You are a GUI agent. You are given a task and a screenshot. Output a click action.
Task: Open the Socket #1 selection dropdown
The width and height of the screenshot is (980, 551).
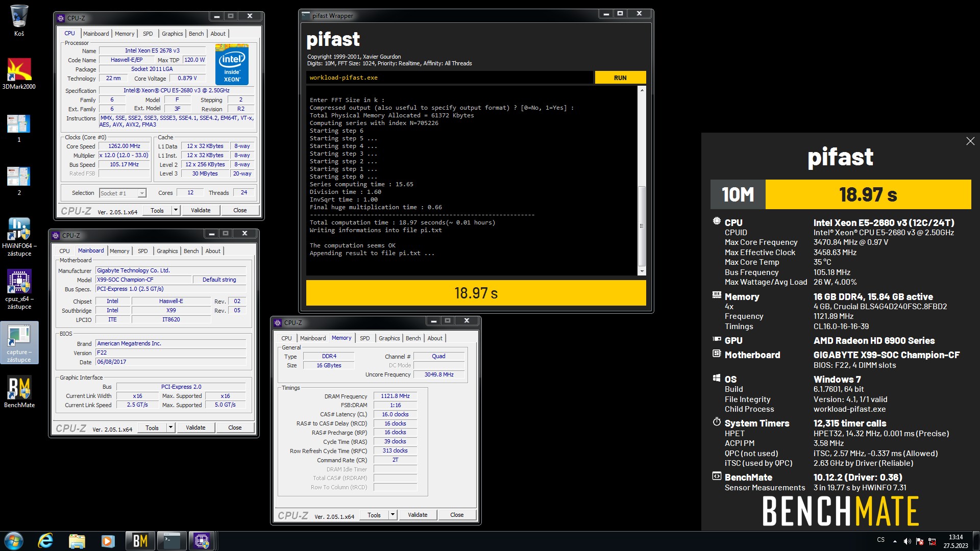pyautogui.click(x=142, y=193)
